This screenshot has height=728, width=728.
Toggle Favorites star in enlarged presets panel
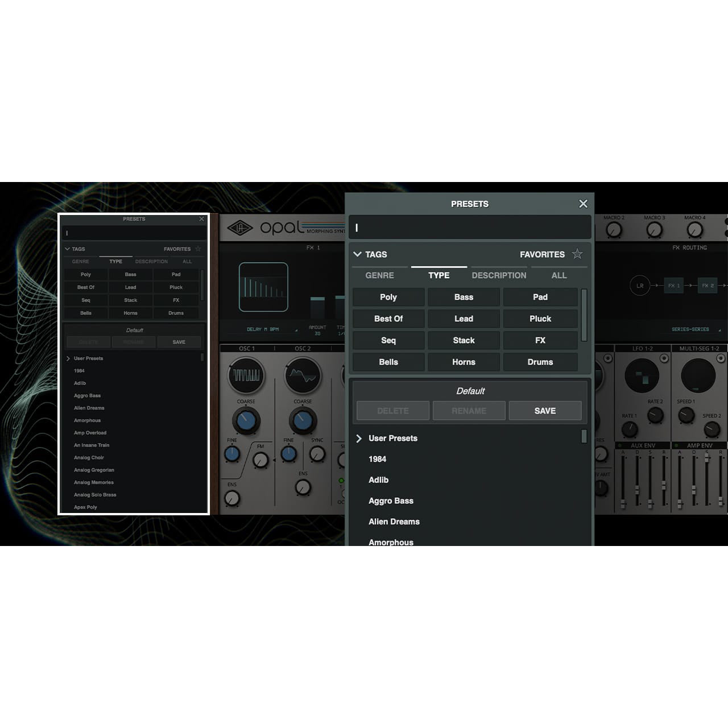[x=577, y=254]
